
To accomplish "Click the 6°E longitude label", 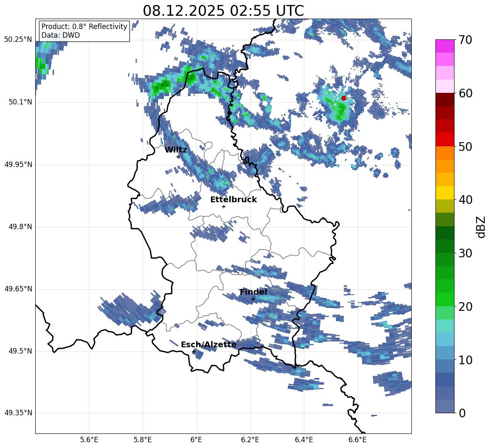I will coord(196,440).
